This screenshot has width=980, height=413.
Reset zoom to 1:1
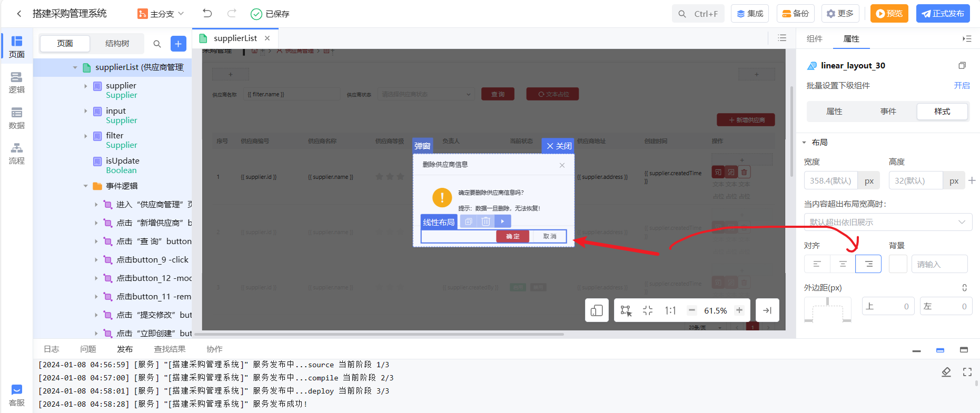(670, 310)
